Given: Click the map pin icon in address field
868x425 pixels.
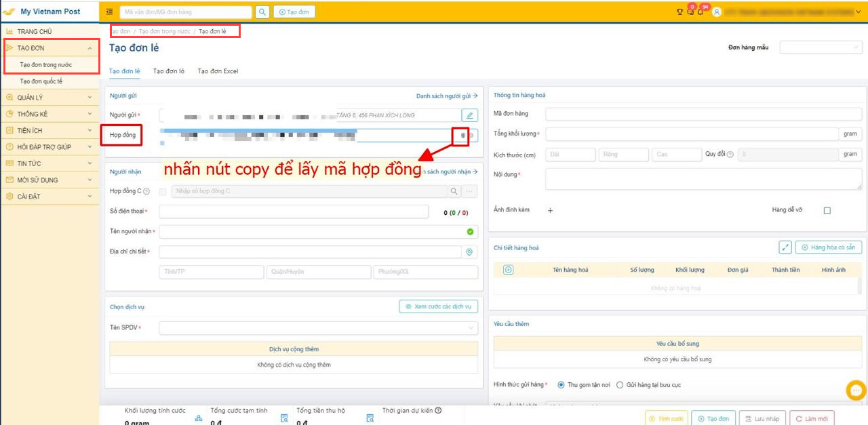Looking at the screenshot, I should tap(469, 252).
